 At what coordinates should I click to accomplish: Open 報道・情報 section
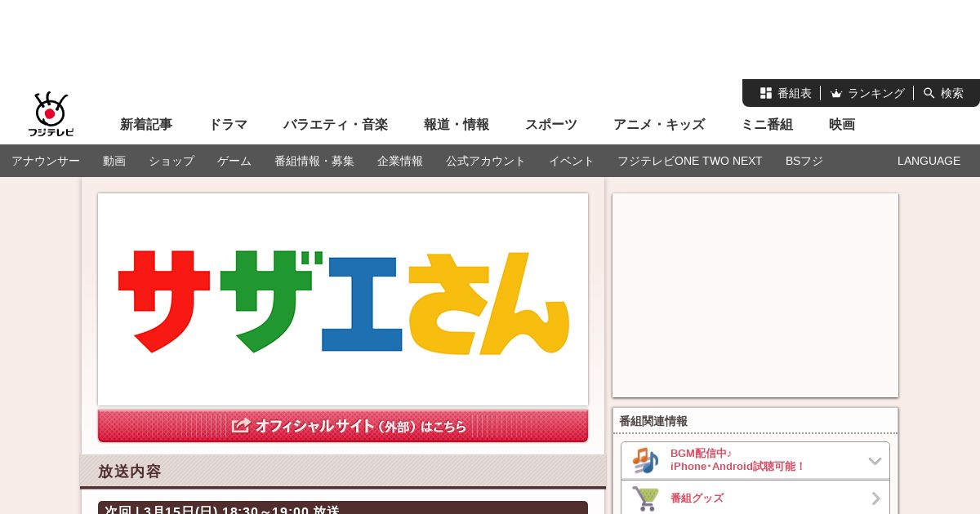457,125
